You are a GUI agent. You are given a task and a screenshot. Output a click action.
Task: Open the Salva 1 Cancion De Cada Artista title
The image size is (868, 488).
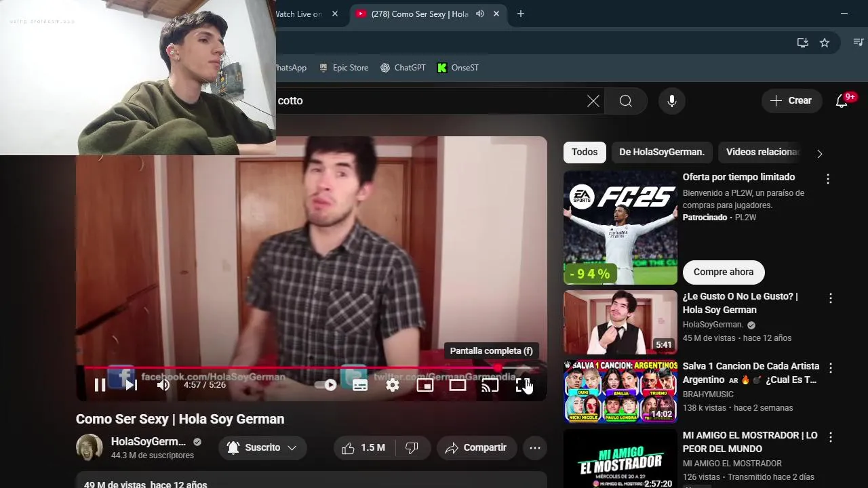tap(751, 373)
